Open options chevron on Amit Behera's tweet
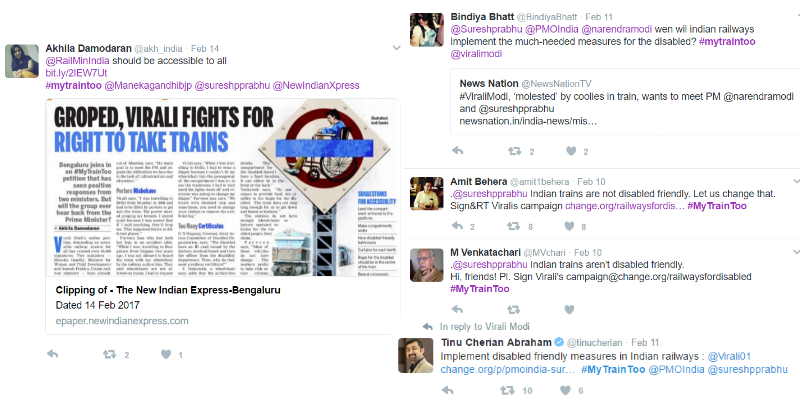 tap(797, 181)
